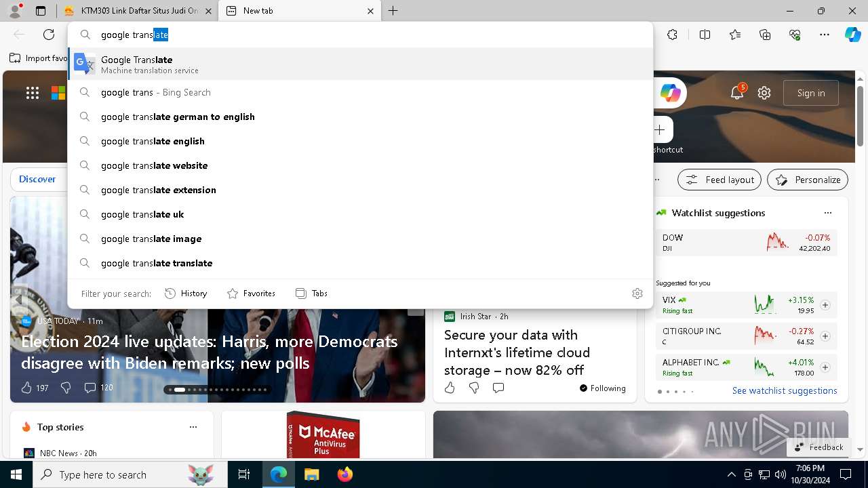Filter search by Favorites
Image resolution: width=868 pixels, height=488 pixels.
[251, 293]
